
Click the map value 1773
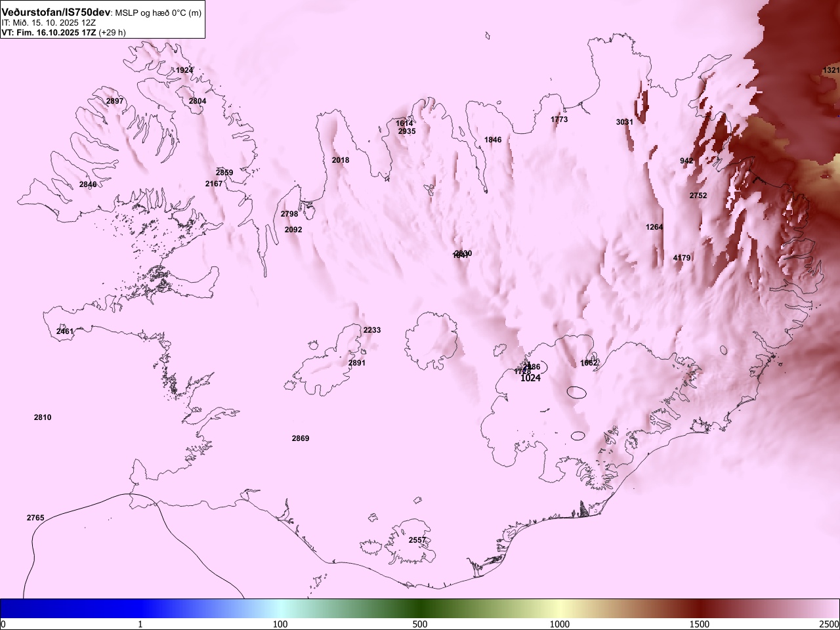click(x=559, y=119)
